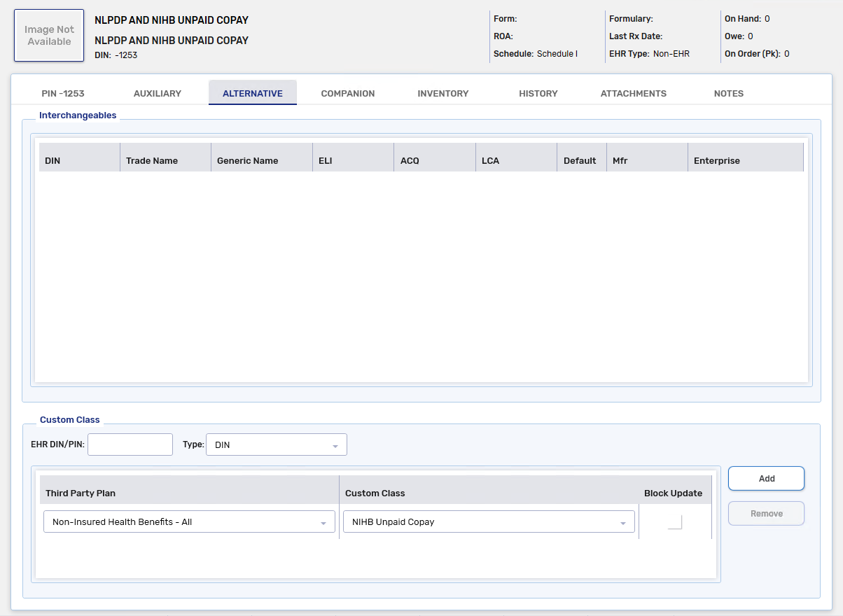The height and width of the screenshot is (616, 843).
Task: Toggle the Block Update checkbox
Action: click(675, 522)
